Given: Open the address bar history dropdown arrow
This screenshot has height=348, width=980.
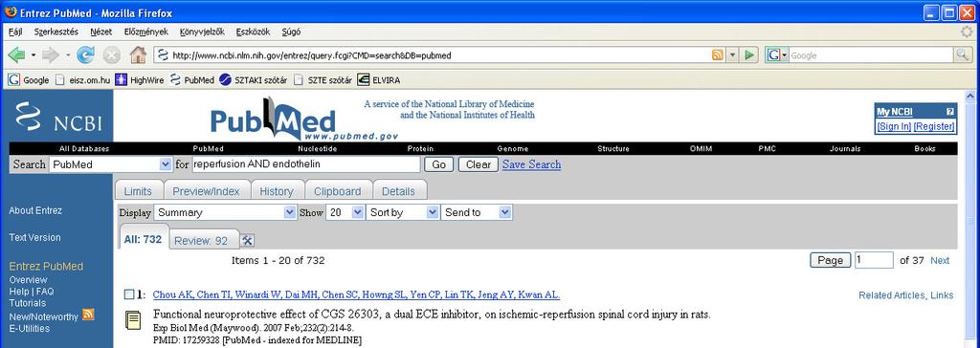Looking at the screenshot, I should coord(732,55).
